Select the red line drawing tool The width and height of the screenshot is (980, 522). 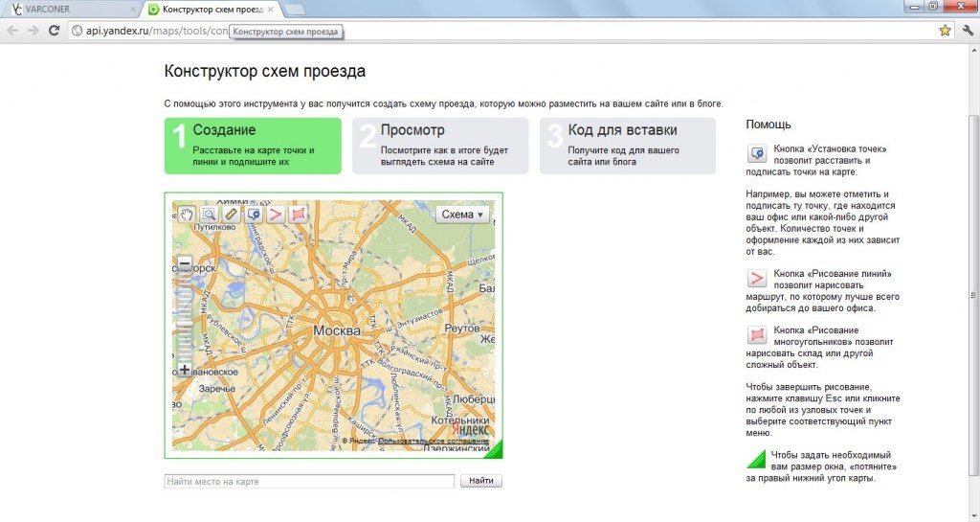276,215
